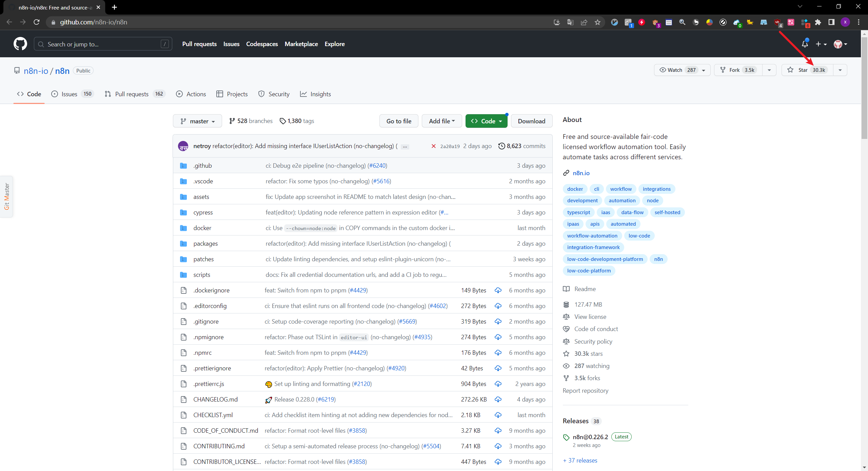Open the Marketplace menu item
The width and height of the screenshot is (868, 471).
pyautogui.click(x=301, y=44)
